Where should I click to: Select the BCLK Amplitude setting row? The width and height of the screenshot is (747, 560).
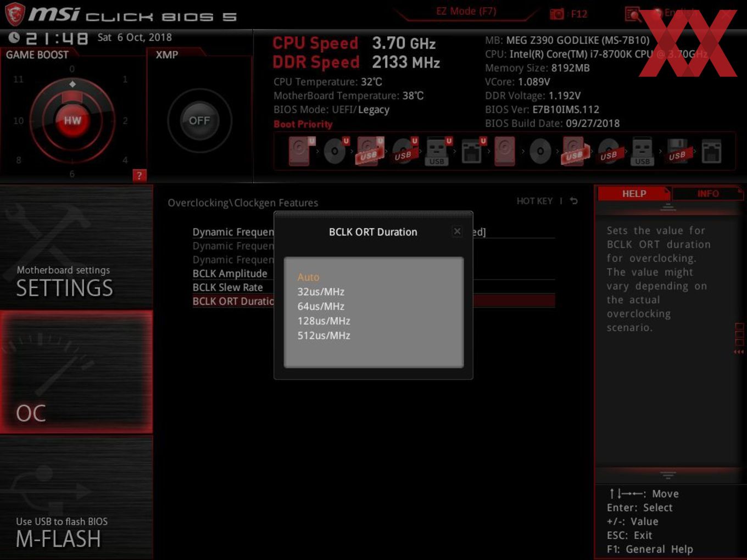[374, 273]
